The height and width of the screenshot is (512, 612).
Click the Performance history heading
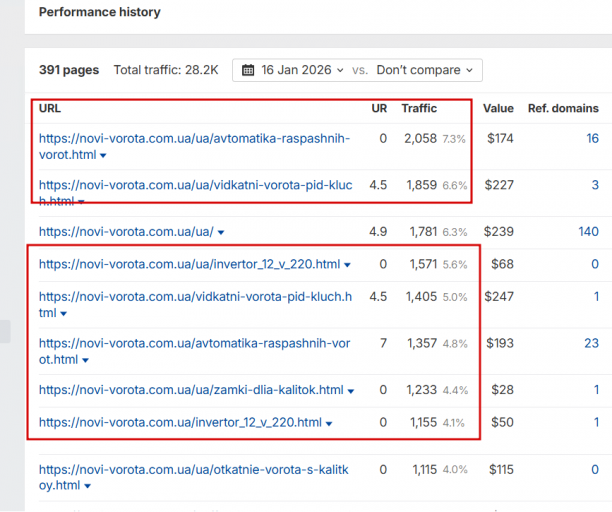click(x=100, y=12)
